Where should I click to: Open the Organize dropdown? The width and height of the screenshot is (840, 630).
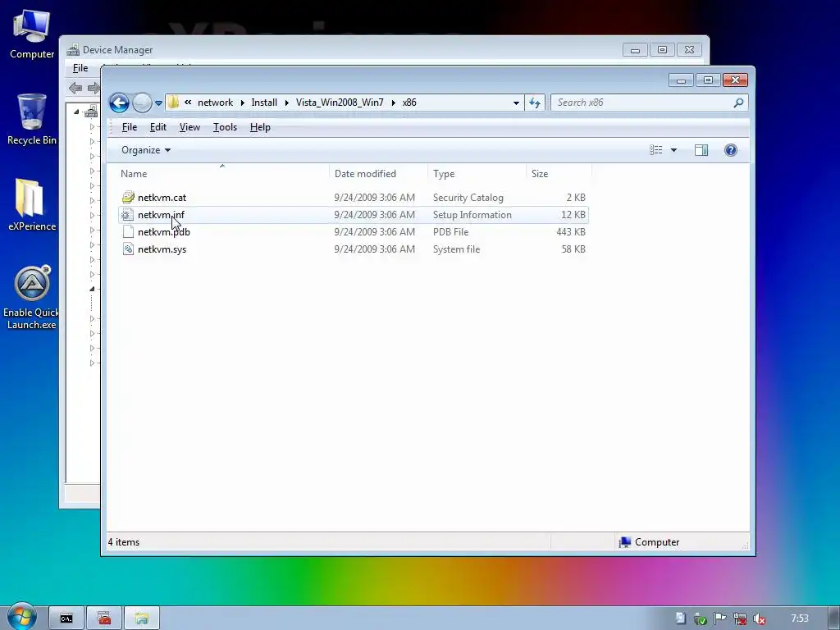146,150
